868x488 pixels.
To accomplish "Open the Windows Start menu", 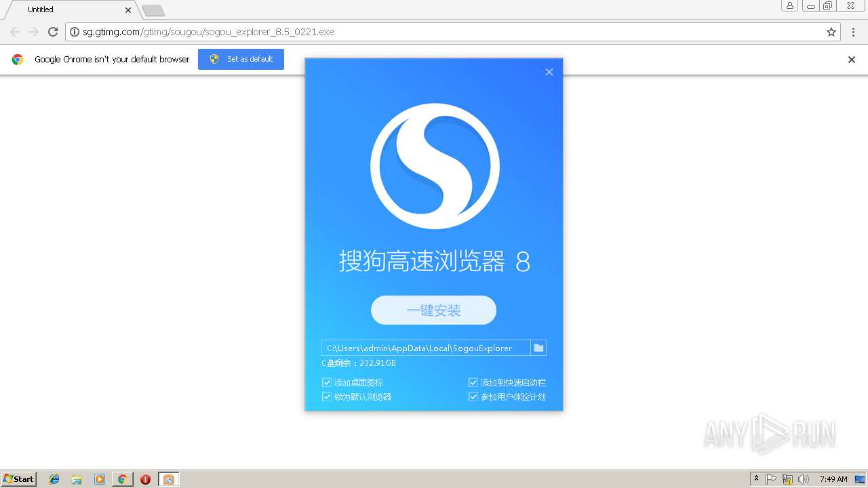I will pyautogui.click(x=19, y=479).
